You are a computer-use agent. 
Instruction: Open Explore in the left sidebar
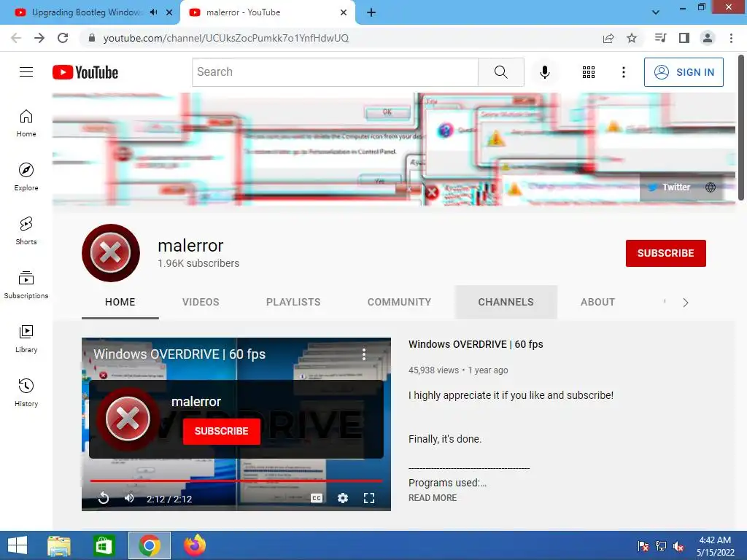click(26, 177)
